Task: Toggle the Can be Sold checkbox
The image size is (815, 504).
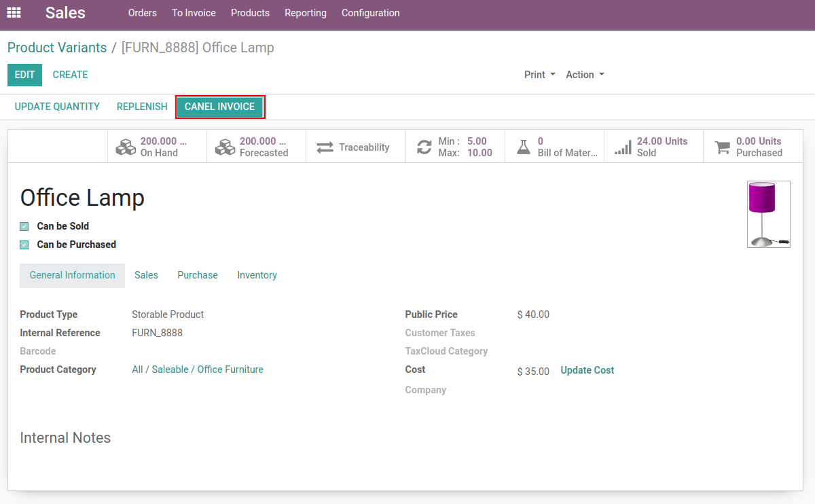Action: tap(24, 226)
